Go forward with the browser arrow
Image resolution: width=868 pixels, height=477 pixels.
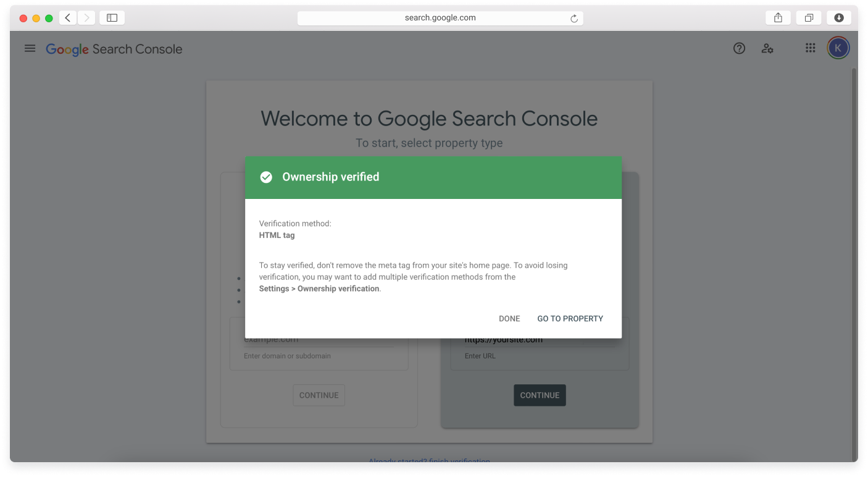pos(86,18)
